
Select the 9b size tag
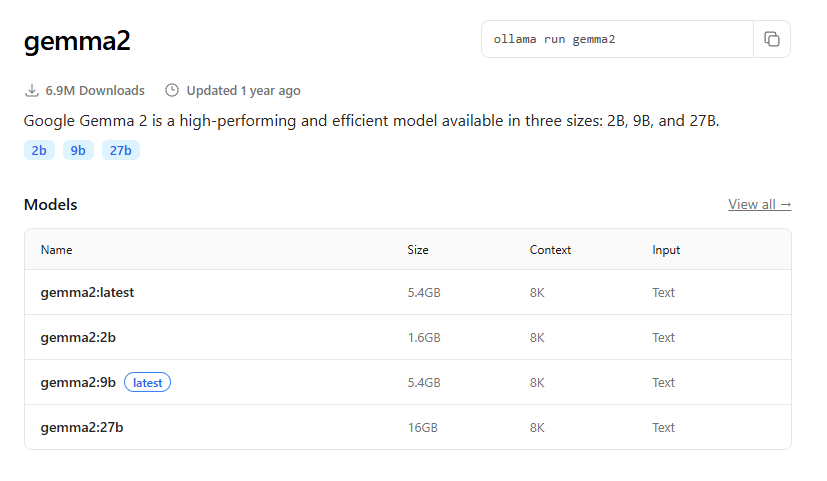click(x=78, y=151)
